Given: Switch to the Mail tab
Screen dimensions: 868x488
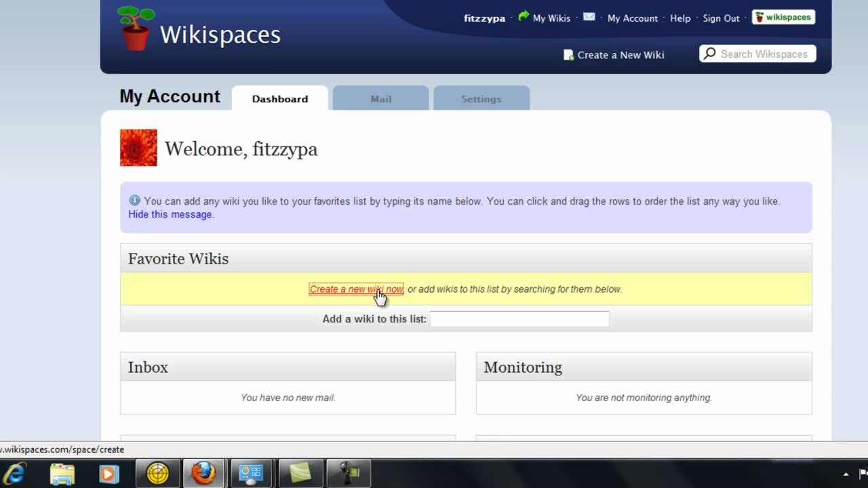Looking at the screenshot, I should [x=380, y=98].
